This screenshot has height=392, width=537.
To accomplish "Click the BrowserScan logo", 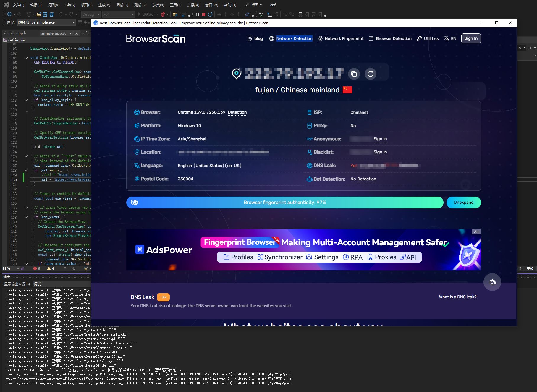I will click(x=156, y=39).
